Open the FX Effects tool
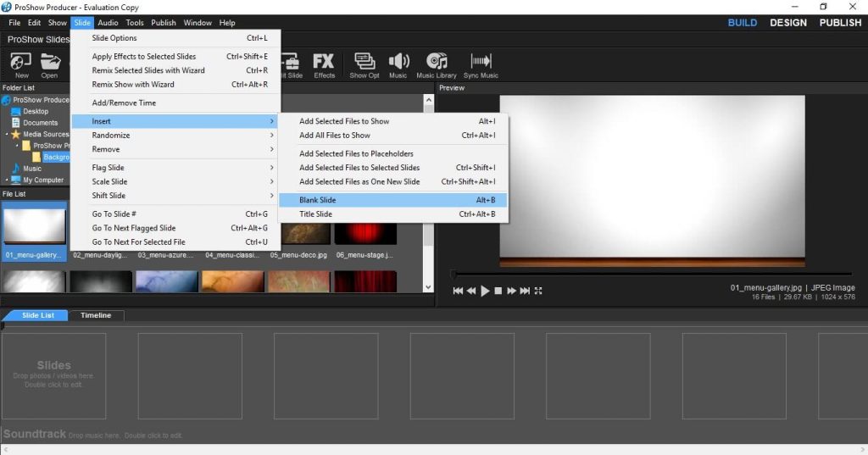The width and height of the screenshot is (868, 455). (324, 64)
